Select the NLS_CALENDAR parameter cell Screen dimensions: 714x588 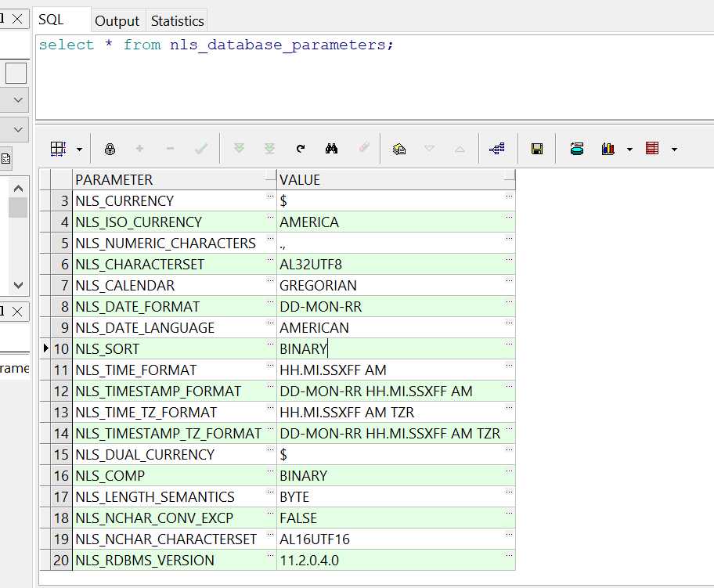tap(175, 286)
